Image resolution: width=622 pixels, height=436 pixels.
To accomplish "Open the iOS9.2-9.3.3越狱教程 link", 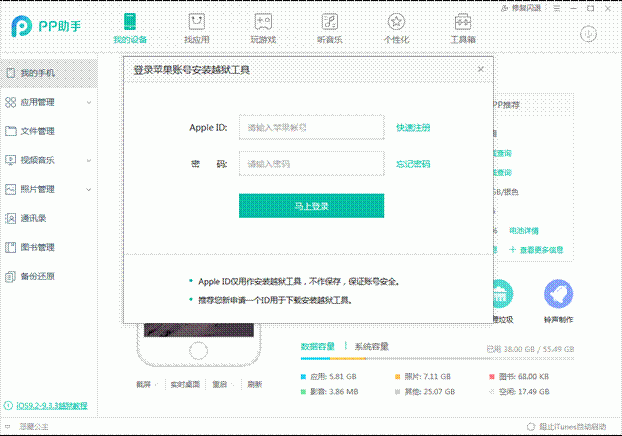I will (x=52, y=405).
